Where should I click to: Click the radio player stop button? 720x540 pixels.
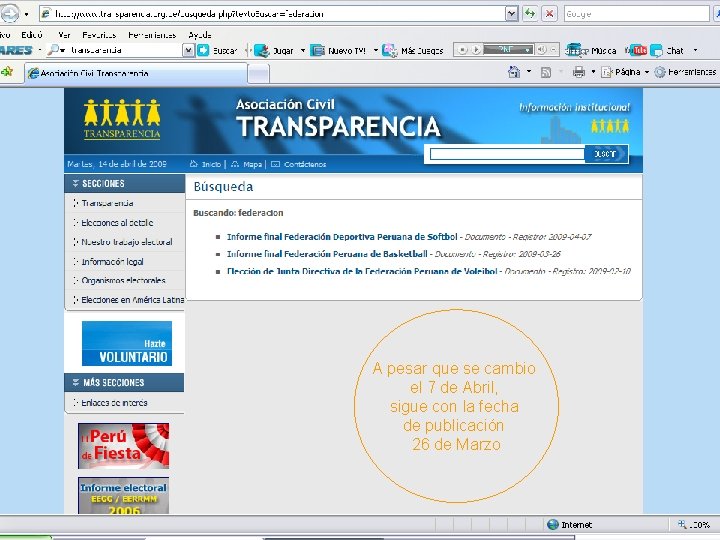point(463,50)
